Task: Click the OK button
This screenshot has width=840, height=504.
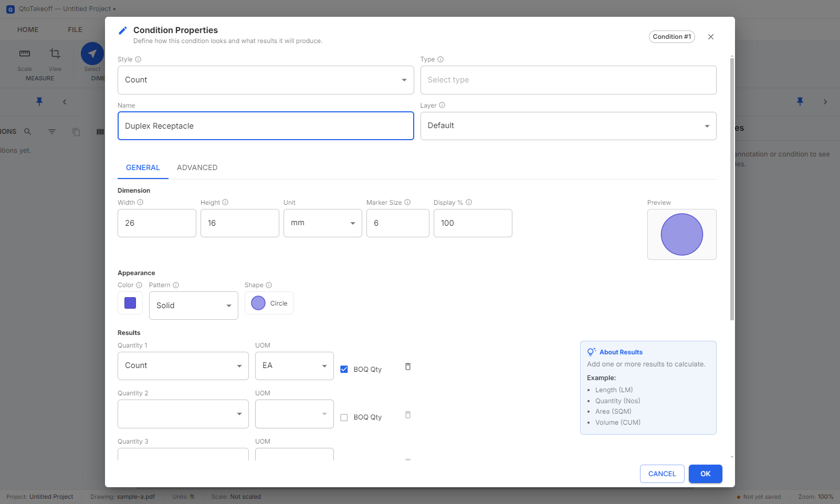Action: point(706,474)
